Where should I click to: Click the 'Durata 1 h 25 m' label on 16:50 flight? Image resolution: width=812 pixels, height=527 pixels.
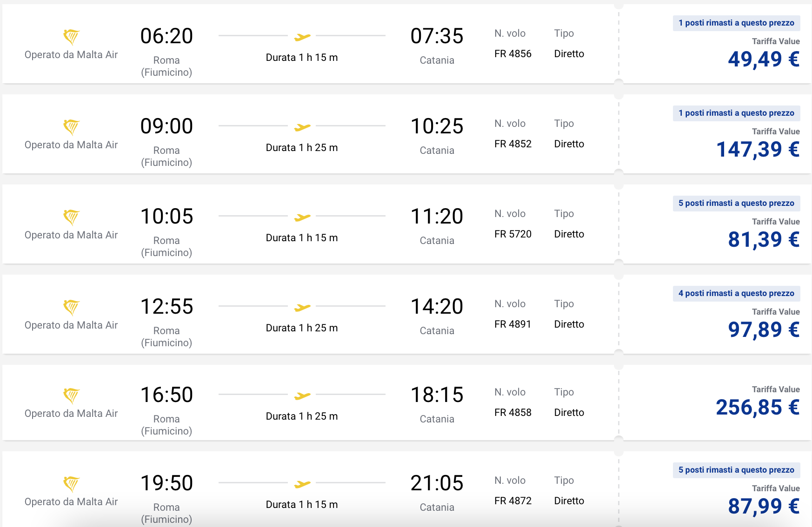[x=302, y=416]
